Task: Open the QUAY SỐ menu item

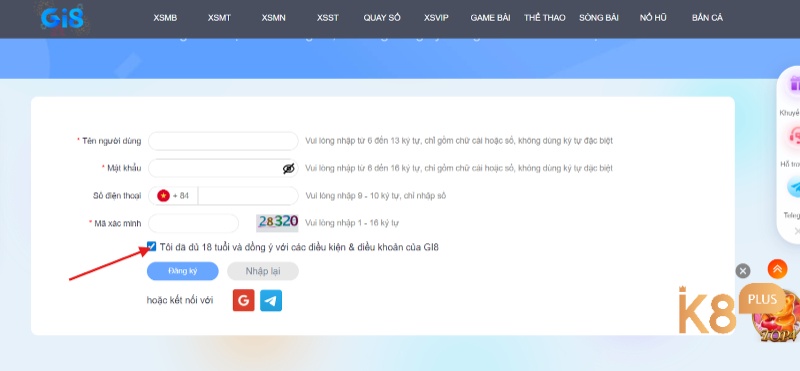Action: click(x=382, y=18)
